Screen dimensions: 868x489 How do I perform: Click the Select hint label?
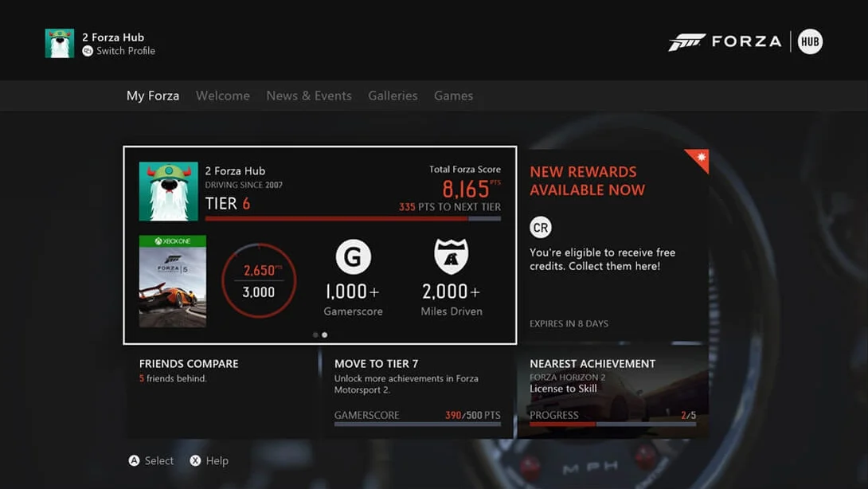(x=159, y=461)
